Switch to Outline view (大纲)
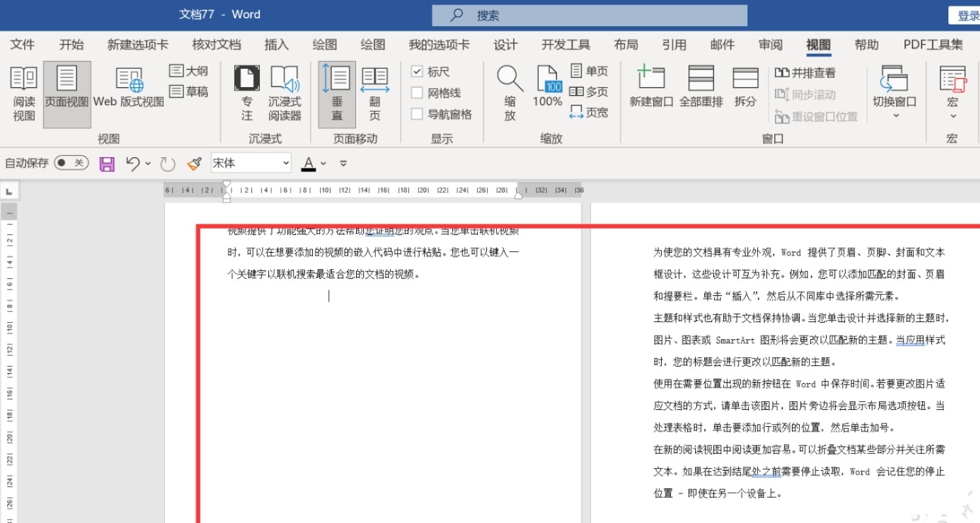This screenshot has width=980, height=523. click(189, 71)
